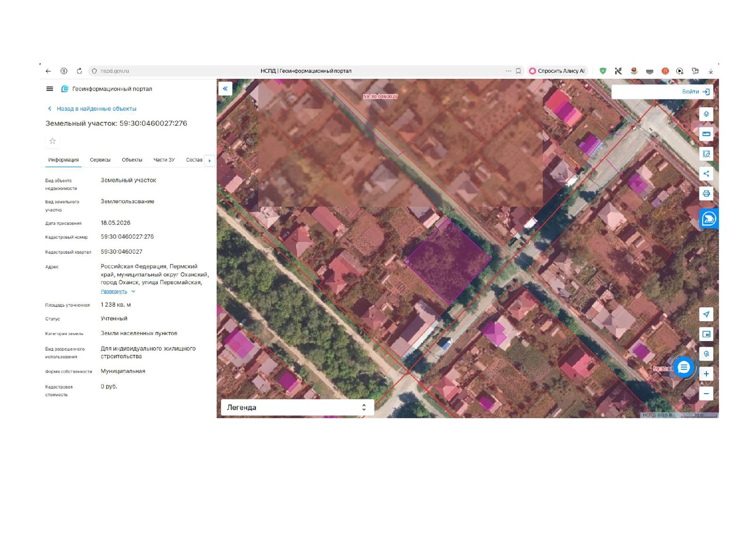Click the print map icon
The width and height of the screenshot is (756, 534).
(x=706, y=193)
